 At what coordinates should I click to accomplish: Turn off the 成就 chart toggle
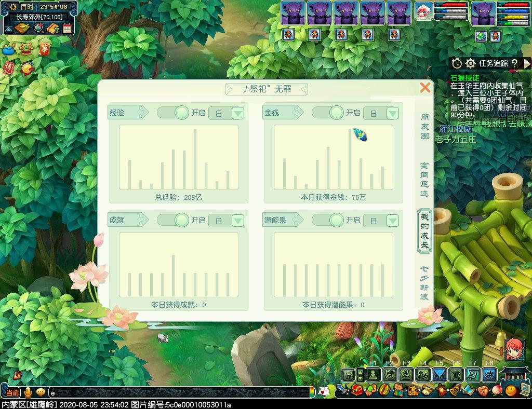point(173,220)
